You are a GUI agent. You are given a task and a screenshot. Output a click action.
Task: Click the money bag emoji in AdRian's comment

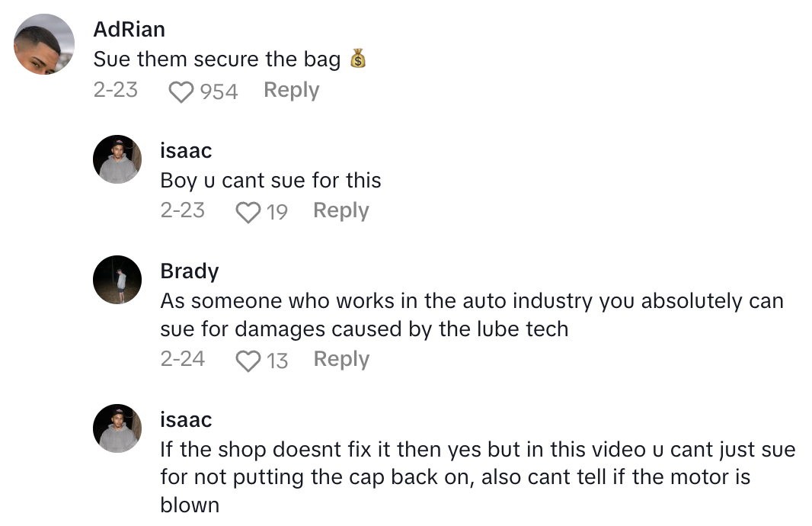[358, 59]
